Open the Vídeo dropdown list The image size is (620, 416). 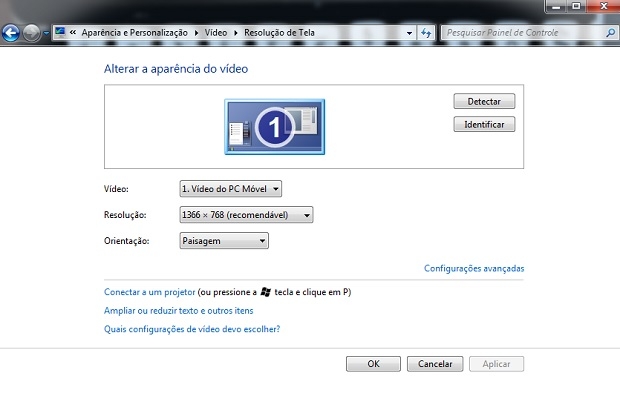click(x=231, y=189)
